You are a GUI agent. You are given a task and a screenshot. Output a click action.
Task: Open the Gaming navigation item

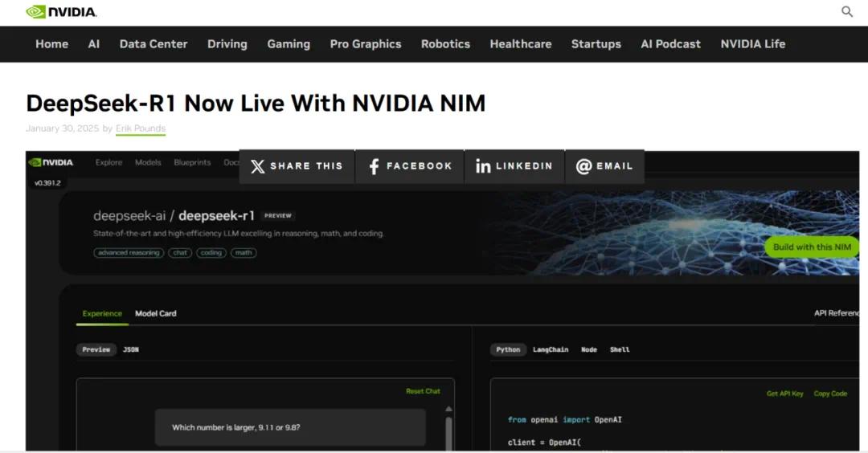(x=289, y=44)
